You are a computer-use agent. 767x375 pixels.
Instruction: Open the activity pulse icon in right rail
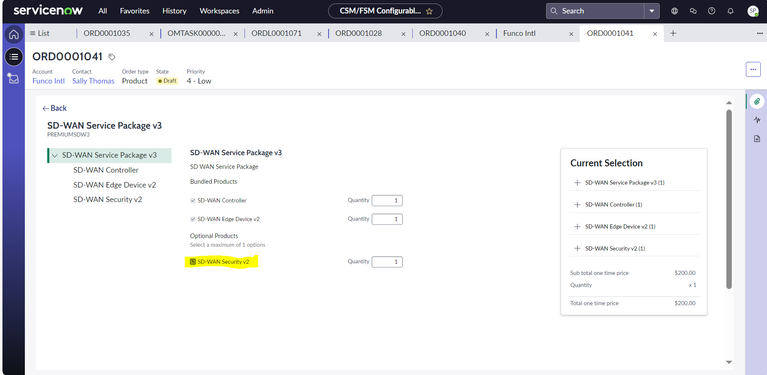[x=757, y=120]
